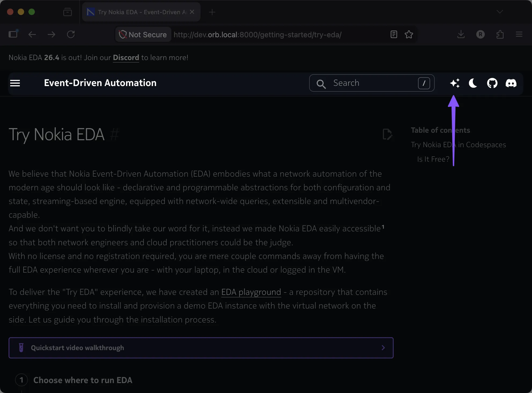Click the browser back arrow

pos(32,34)
